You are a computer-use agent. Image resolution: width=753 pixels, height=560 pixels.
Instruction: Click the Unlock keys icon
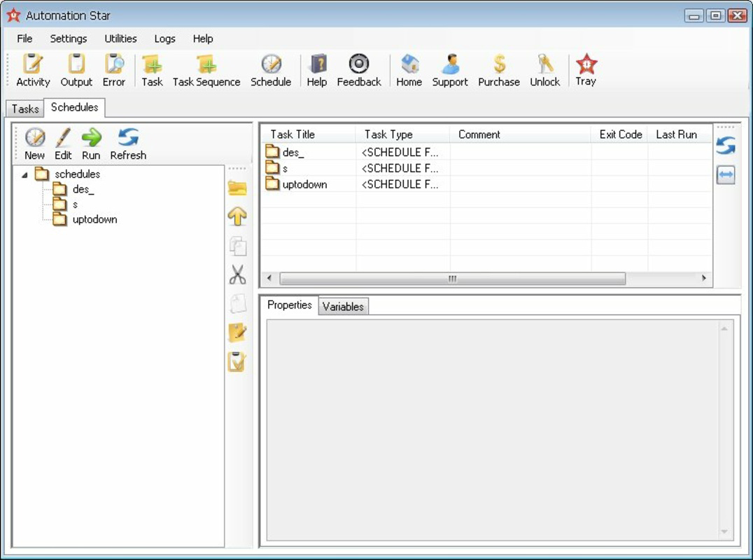(x=545, y=71)
